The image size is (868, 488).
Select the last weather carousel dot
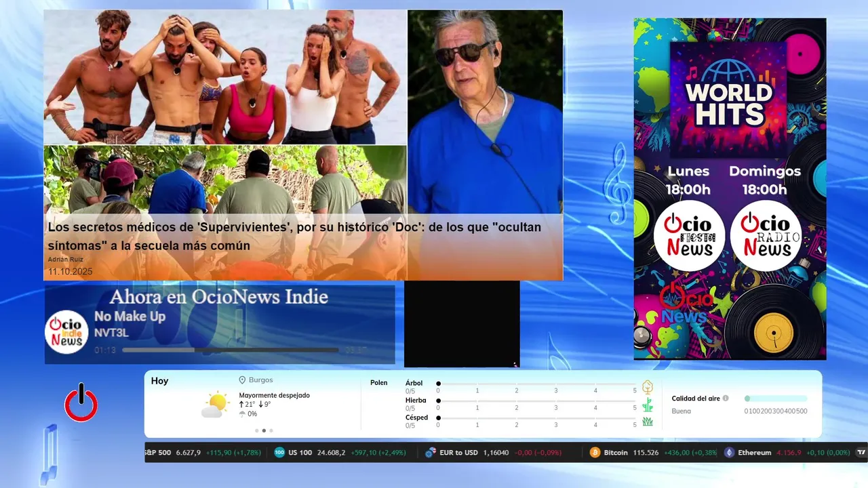271,430
